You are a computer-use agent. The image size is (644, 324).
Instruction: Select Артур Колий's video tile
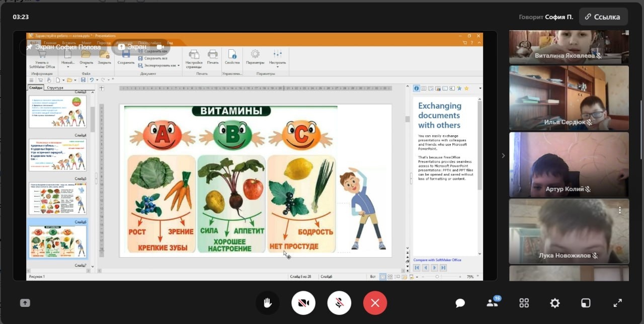coord(569,165)
